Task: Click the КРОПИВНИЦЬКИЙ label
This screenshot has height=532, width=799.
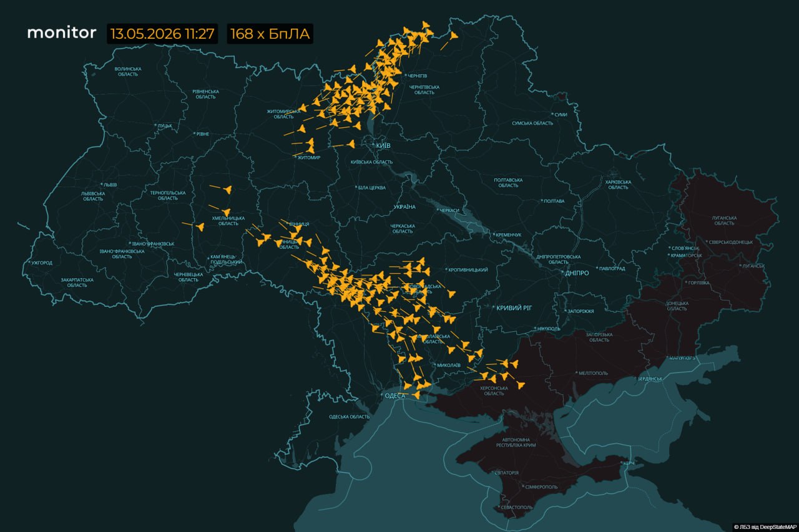Action: 468,270
